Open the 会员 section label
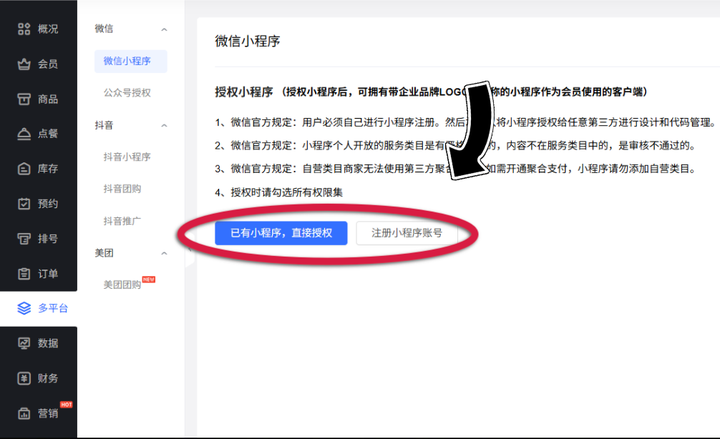The height and width of the screenshot is (439, 720). point(48,64)
